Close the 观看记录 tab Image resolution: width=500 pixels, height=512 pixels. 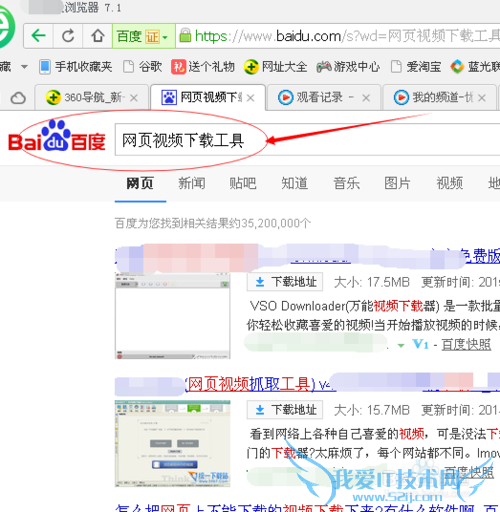(366, 98)
